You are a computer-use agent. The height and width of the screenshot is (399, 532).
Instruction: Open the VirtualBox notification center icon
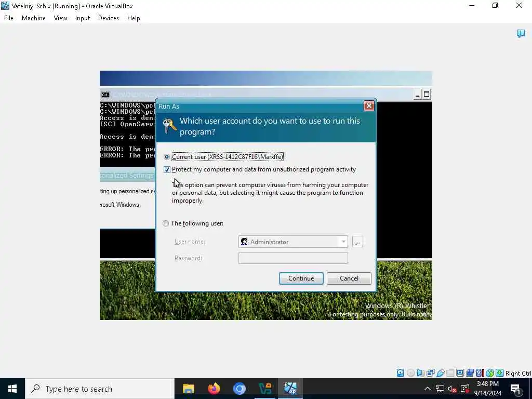(x=521, y=33)
